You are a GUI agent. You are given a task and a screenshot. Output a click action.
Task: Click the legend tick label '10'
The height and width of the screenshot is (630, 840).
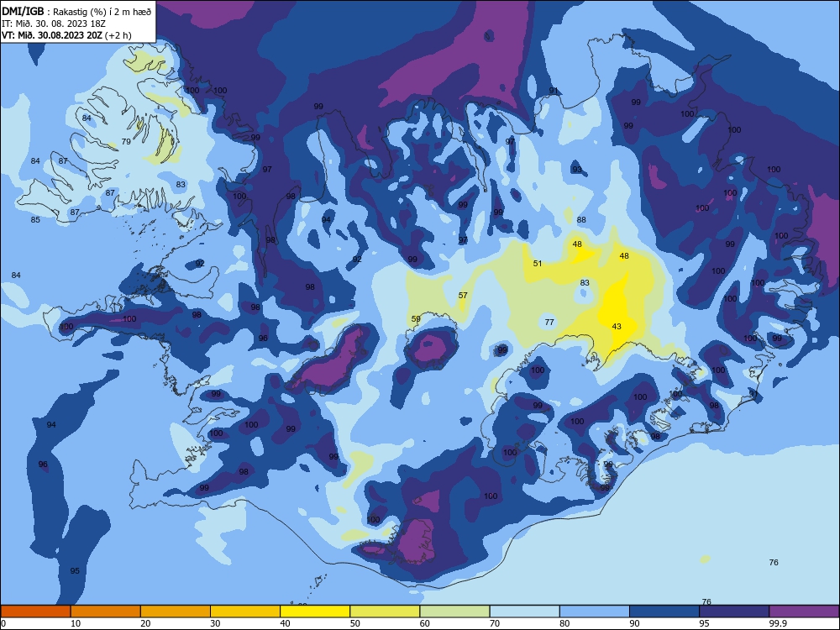click(76, 623)
